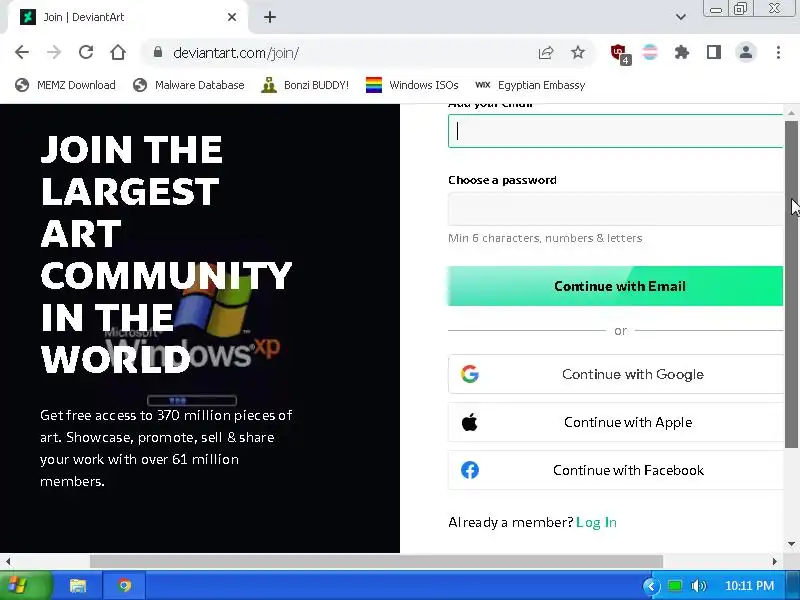800x600 pixels.
Task: Open the Chrome three-dot menu
Action: coord(778,52)
